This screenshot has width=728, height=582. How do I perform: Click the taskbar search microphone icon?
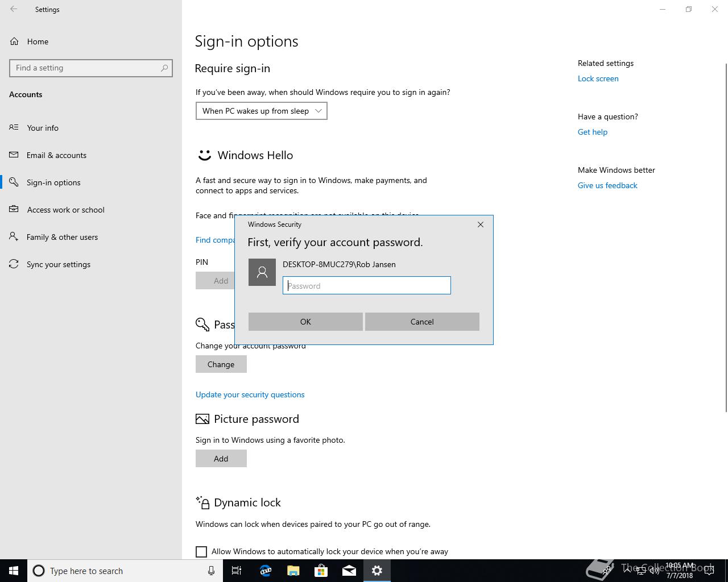pos(211,571)
